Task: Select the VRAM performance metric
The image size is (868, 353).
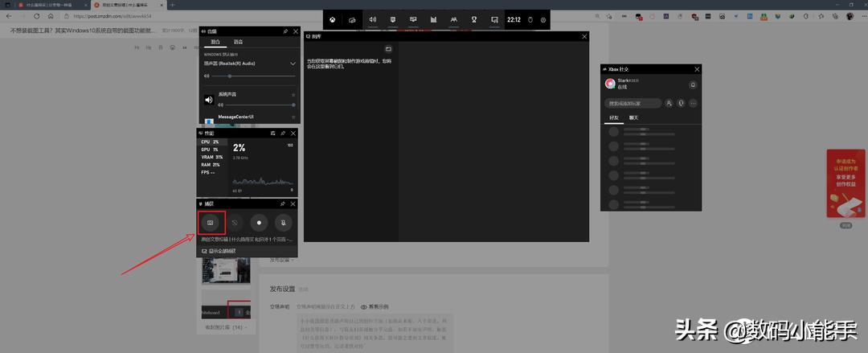Action: [x=211, y=158]
